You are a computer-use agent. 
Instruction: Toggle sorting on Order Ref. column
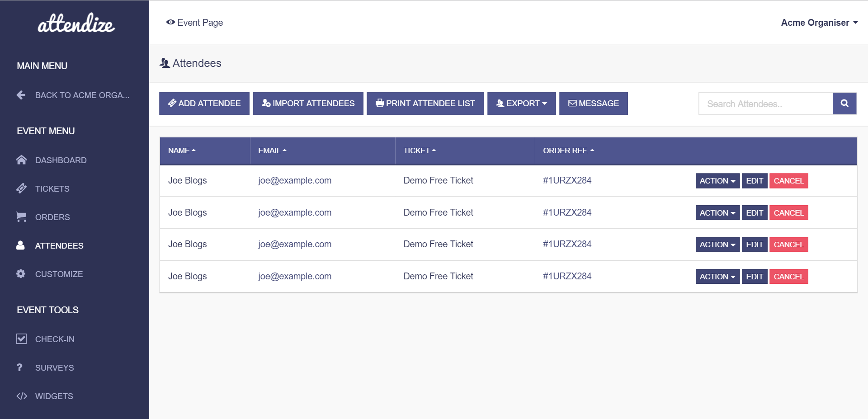coord(568,151)
